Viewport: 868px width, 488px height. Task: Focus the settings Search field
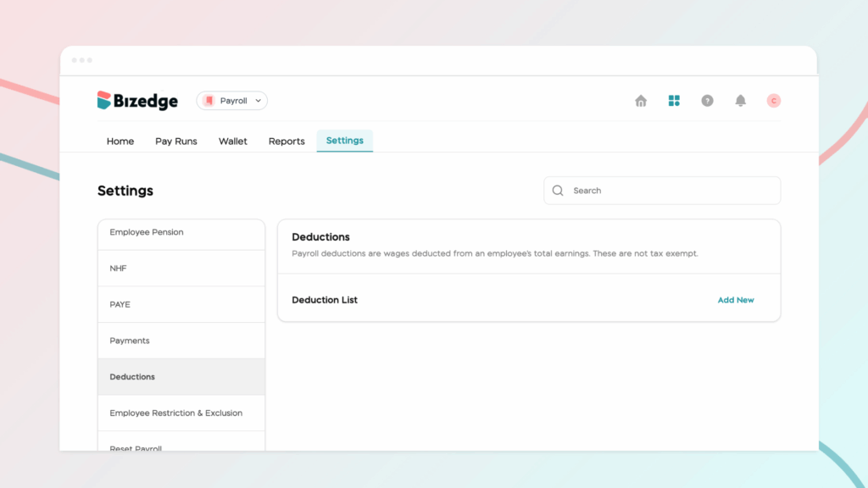(670, 191)
